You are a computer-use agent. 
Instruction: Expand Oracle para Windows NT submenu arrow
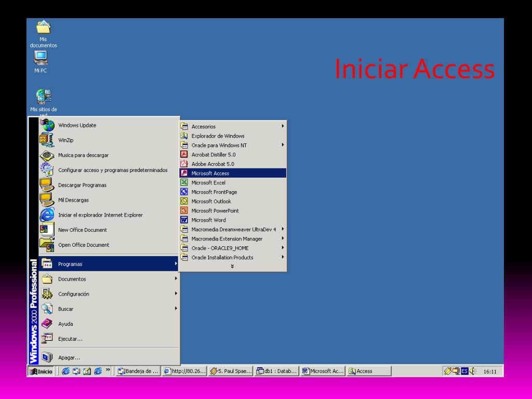click(283, 145)
